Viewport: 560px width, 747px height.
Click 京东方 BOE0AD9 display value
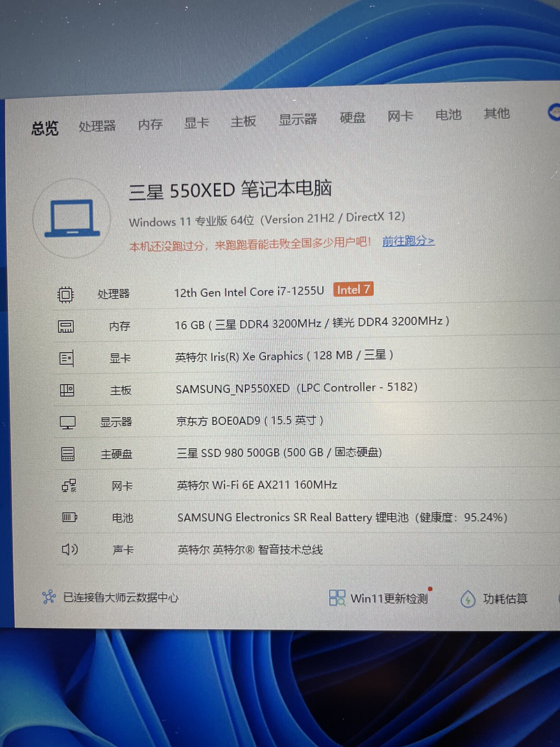250,420
